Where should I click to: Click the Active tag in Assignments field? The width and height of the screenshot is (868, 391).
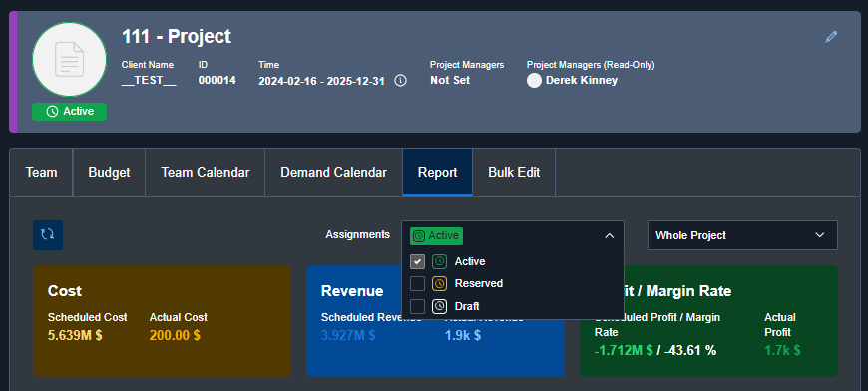(x=436, y=236)
